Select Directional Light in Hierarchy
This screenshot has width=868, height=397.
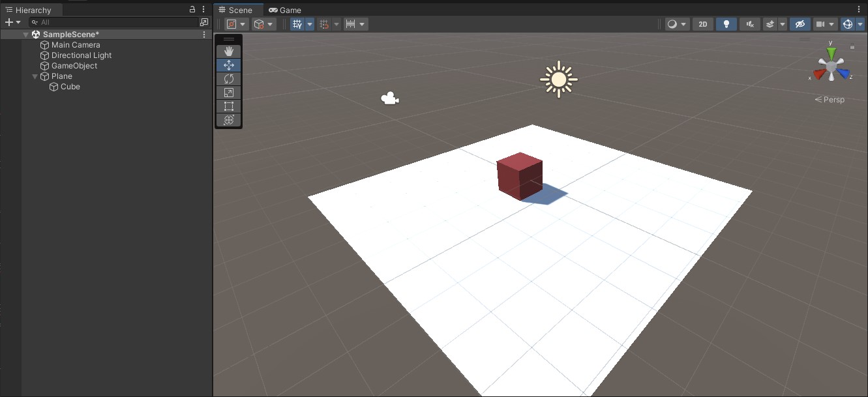(x=82, y=55)
